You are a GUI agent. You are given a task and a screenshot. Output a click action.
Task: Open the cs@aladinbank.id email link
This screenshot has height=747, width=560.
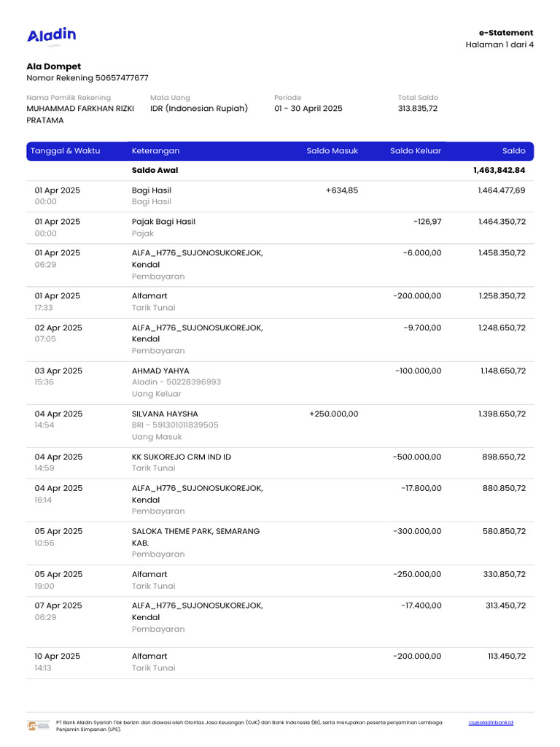pos(491,722)
